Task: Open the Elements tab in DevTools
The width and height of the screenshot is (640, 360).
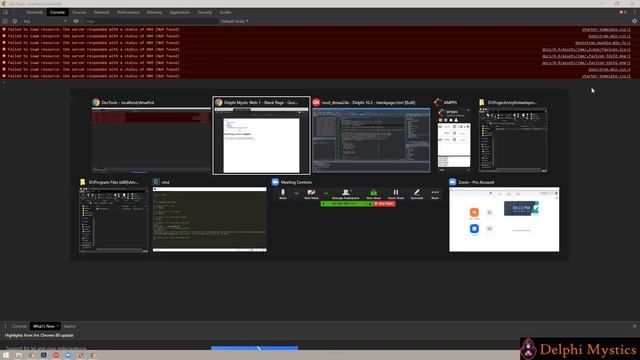Action: (x=35, y=12)
